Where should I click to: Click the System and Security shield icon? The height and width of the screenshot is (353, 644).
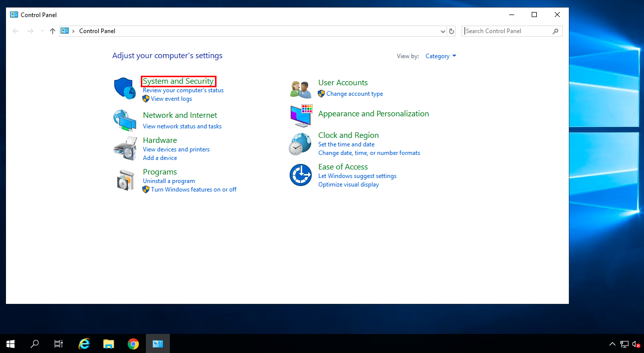(125, 88)
